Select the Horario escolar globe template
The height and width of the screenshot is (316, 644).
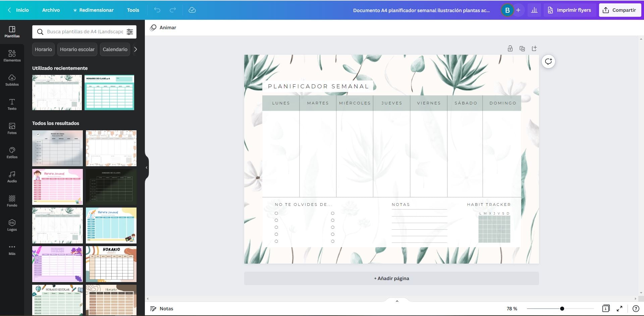[x=57, y=300]
